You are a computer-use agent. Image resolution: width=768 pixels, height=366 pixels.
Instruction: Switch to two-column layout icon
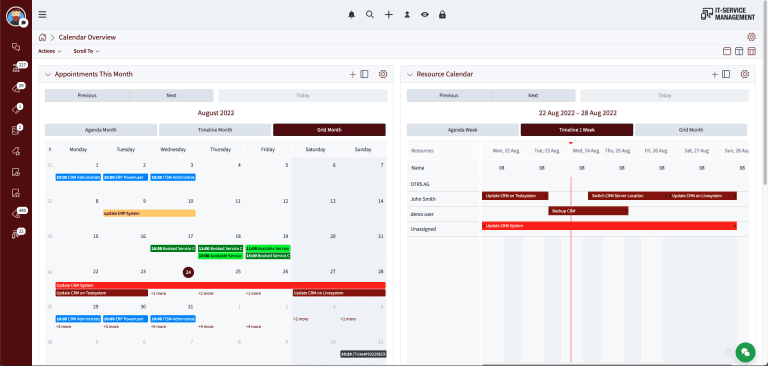point(739,51)
